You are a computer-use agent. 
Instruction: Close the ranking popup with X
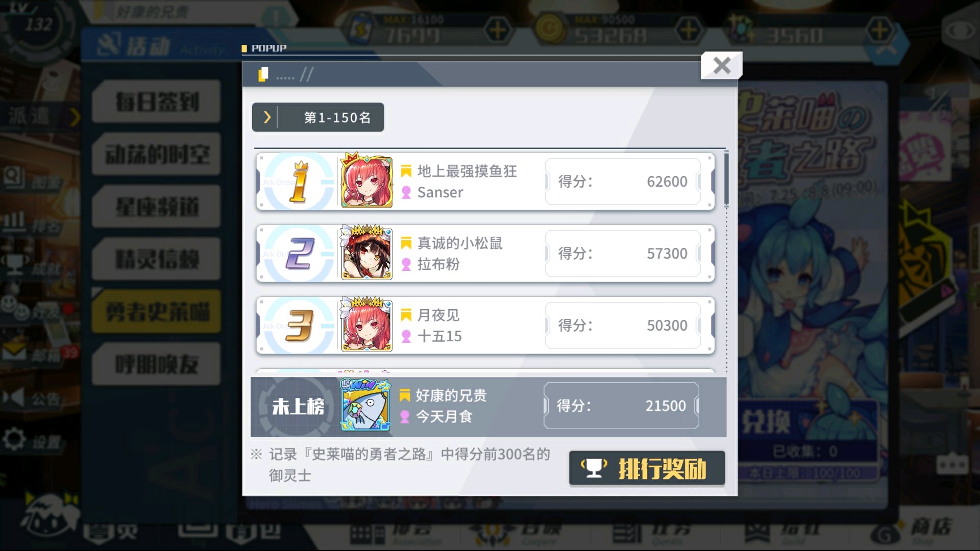(721, 65)
